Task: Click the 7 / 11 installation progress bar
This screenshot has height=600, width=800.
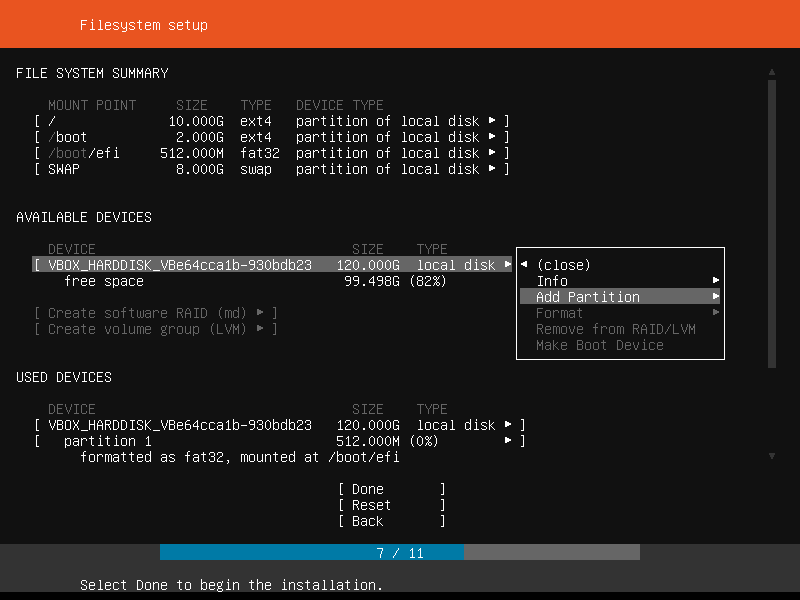Action: coord(400,553)
